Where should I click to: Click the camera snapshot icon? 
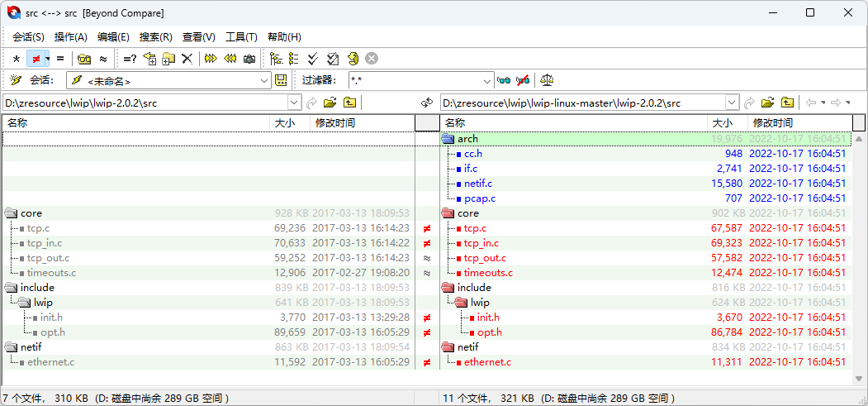pyautogui.click(x=249, y=59)
